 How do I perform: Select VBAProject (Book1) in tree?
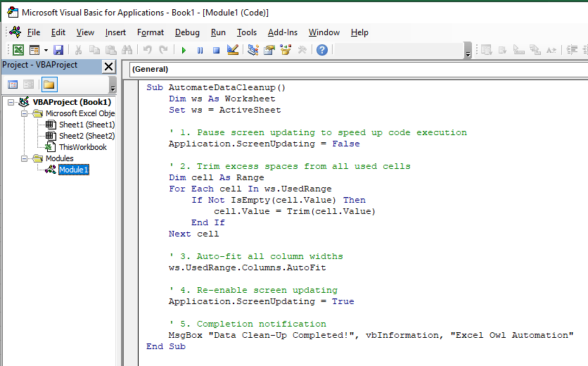(72, 102)
